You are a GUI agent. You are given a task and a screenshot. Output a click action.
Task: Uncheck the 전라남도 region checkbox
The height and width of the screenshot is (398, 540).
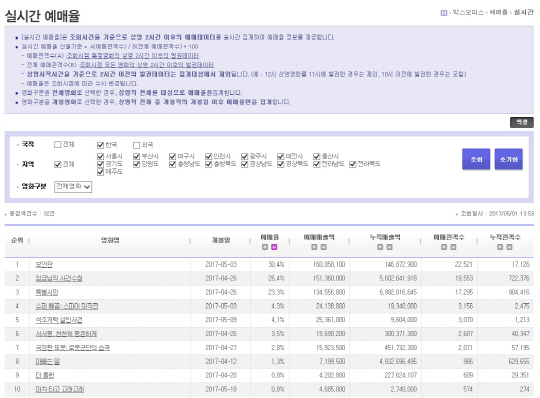click(316, 164)
